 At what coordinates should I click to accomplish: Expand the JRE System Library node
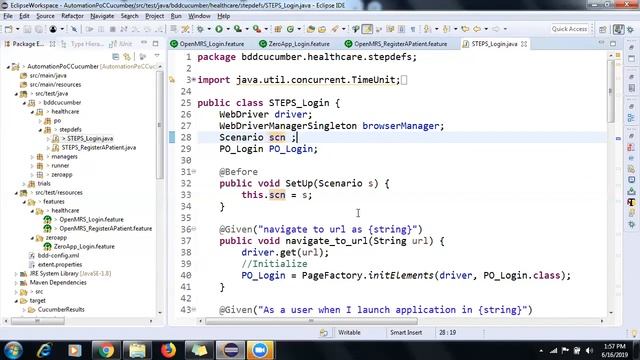16,274
